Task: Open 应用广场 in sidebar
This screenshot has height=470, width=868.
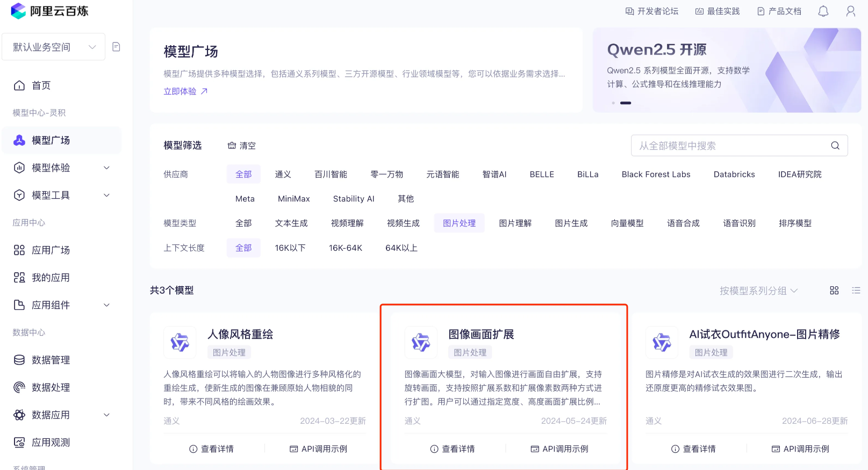Action: point(61,250)
